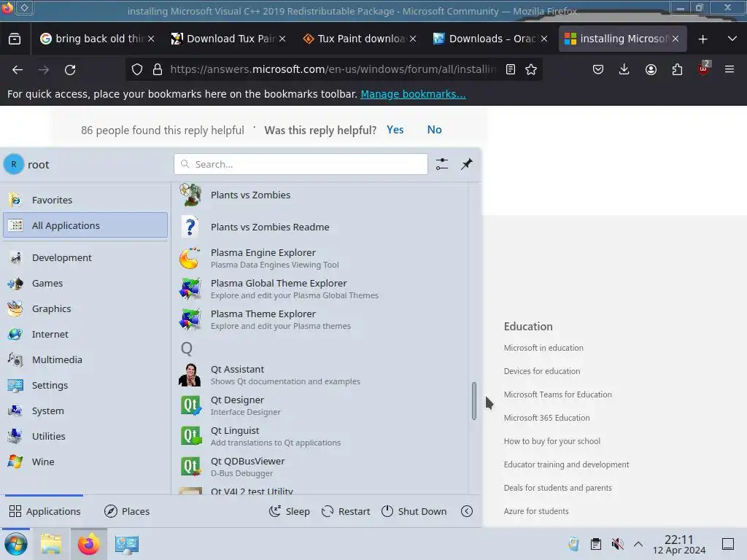Open Qt Designer interface designer
This screenshot has width=747, height=560.
tap(320, 405)
